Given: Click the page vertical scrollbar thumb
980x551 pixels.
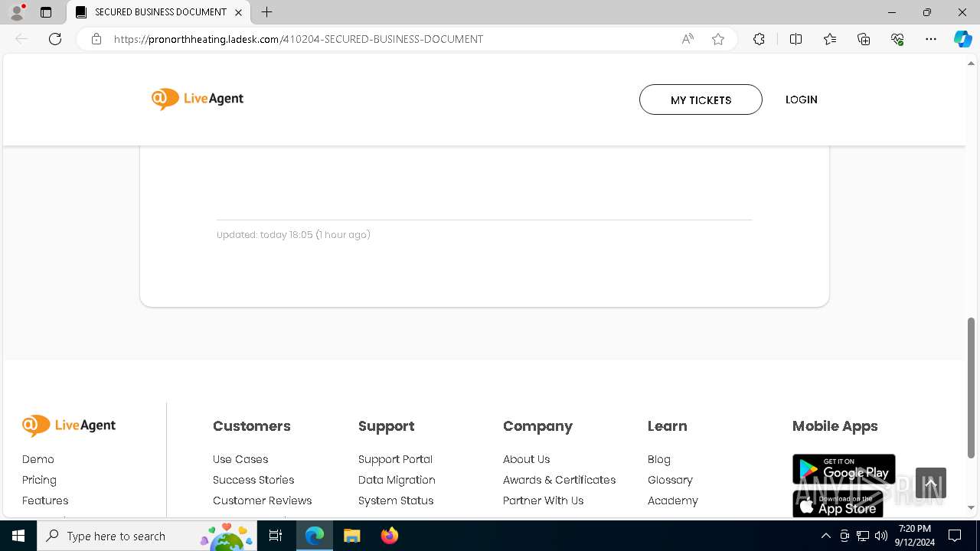Looking at the screenshot, I should (972, 388).
